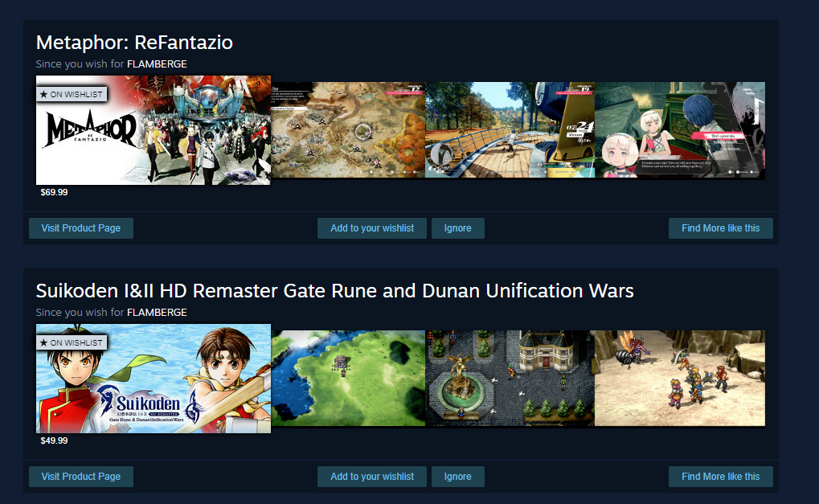Click the Suikoden ON WISHLIST star badge
The width and height of the screenshot is (819, 504).
[72, 342]
